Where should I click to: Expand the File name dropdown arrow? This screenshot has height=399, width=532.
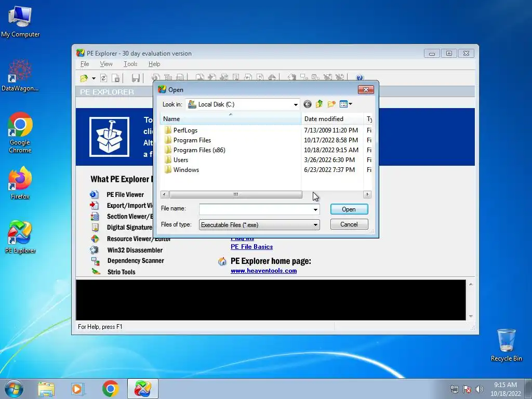[315, 209]
